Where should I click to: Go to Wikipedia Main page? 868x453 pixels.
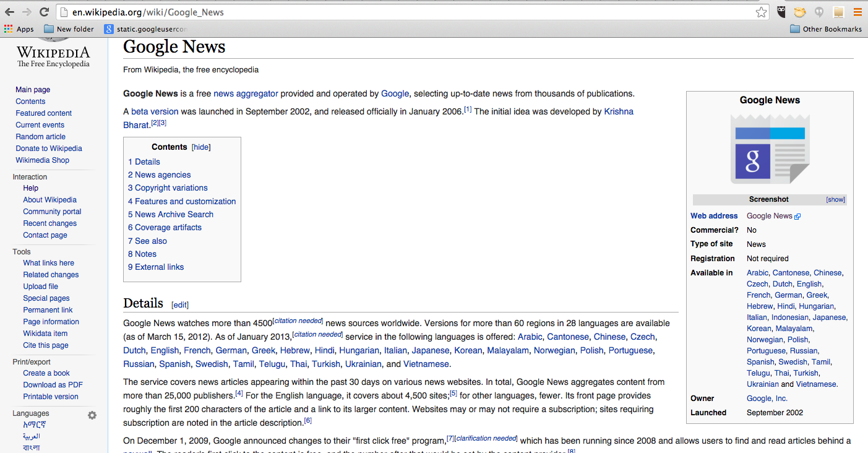(x=33, y=90)
